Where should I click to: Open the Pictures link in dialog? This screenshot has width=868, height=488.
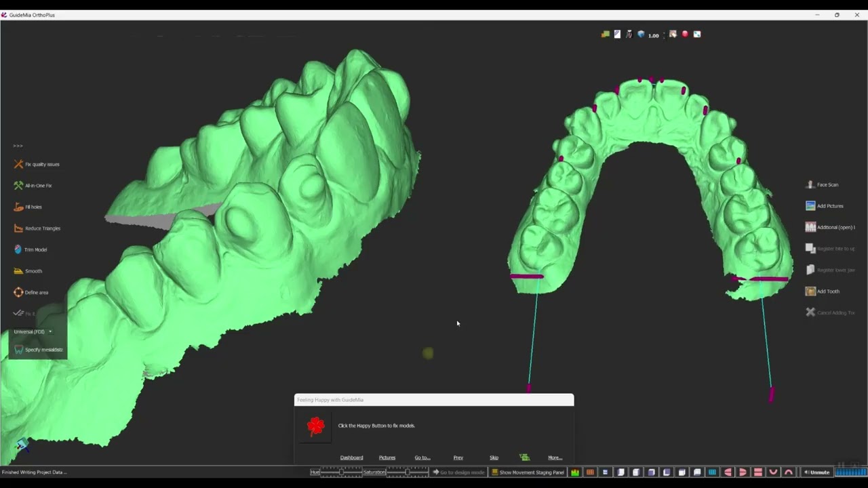click(x=387, y=457)
